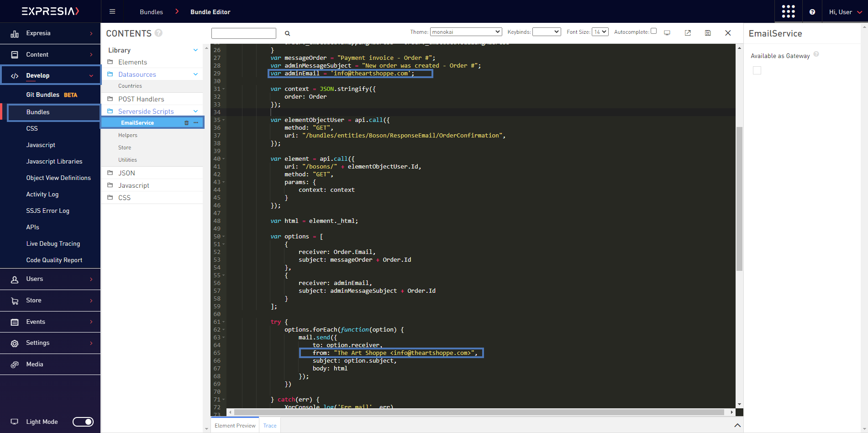Delete EmailService using the trash icon
Viewport: 868px width, 433px height.
coord(186,123)
